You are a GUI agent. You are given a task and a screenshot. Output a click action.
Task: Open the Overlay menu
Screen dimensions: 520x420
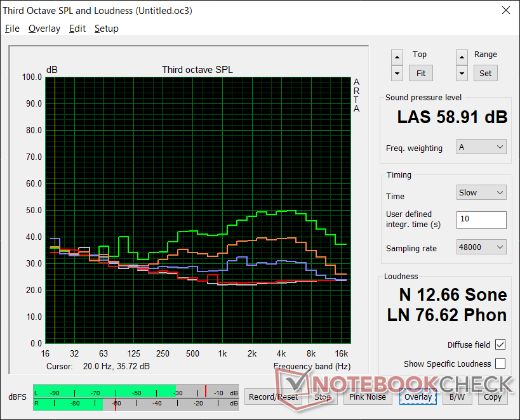[44, 29]
